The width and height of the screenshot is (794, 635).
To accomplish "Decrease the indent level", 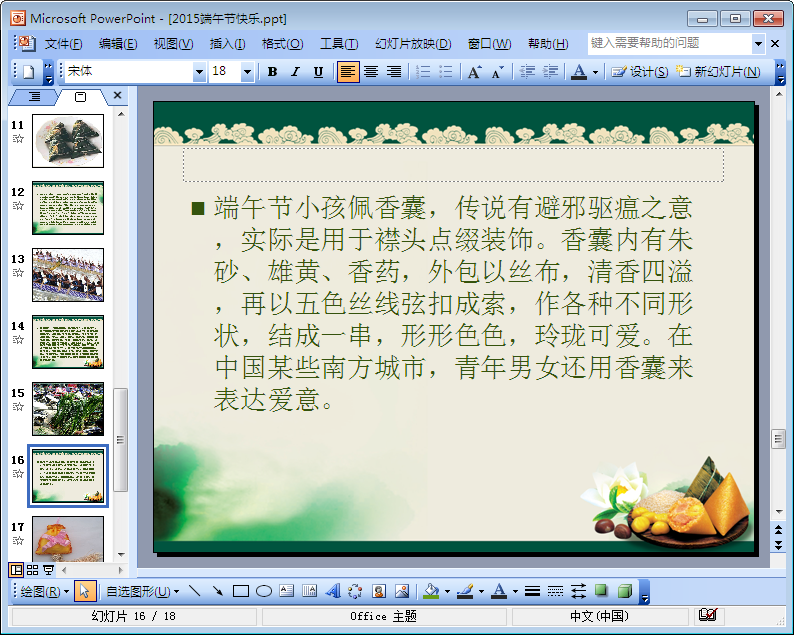I will (527, 72).
